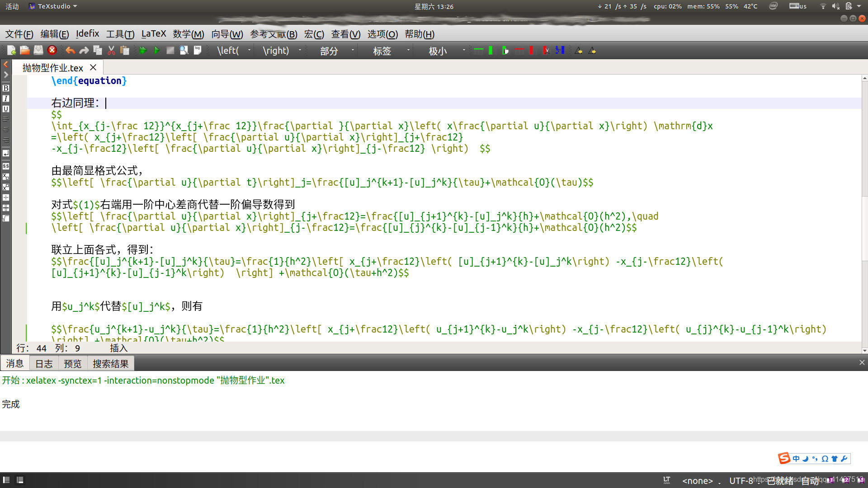The image size is (868, 488).
Task: Insert subscript from sidebar
Action: (6, 177)
